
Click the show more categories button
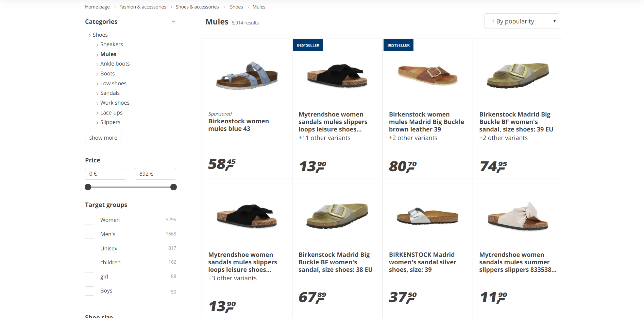tap(103, 137)
